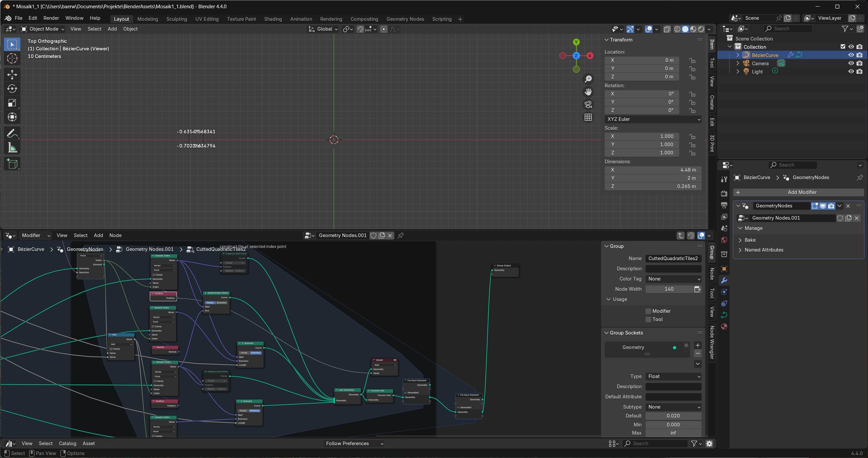
Task: Click the Node Width value slider
Action: coord(669,289)
